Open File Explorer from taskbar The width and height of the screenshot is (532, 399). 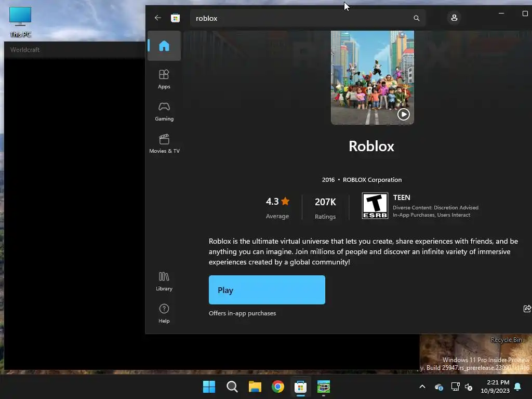pyautogui.click(x=255, y=387)
